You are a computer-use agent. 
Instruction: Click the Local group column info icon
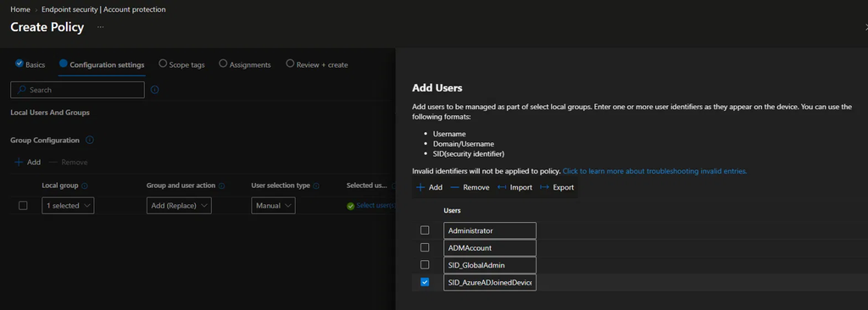click(85, 186)
